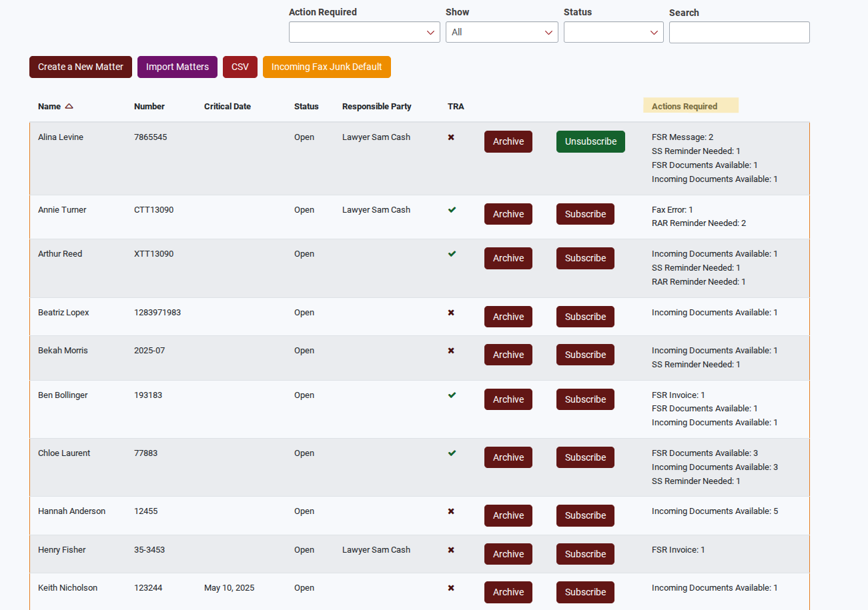Subscribe to the Hannah Anderson matter
The height and width of the screenshot is (610, 868).
click(585, 515)
